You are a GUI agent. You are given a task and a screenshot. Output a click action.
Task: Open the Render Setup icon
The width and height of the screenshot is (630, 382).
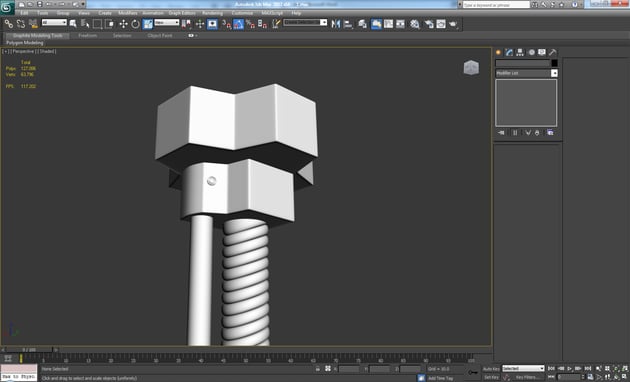(x=429, y=24)
